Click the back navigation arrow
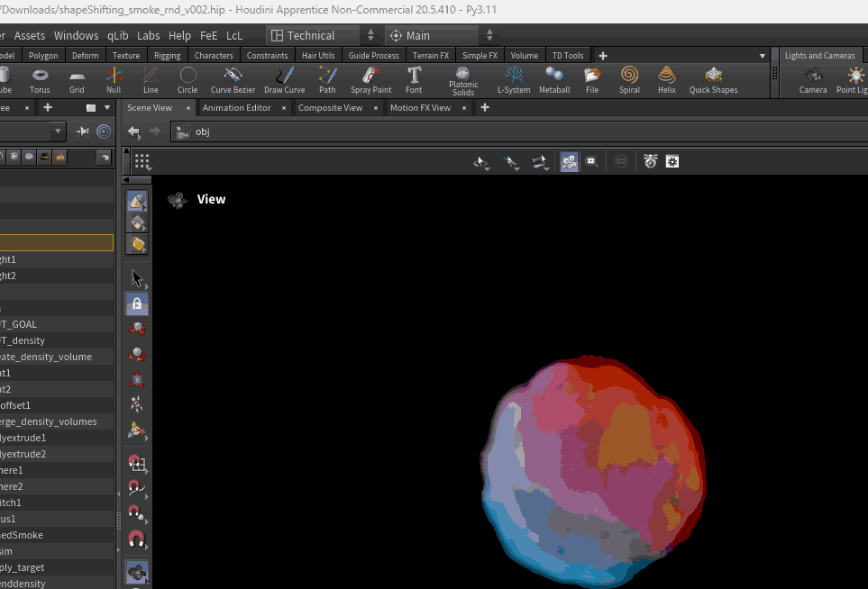 click(134, 131)
